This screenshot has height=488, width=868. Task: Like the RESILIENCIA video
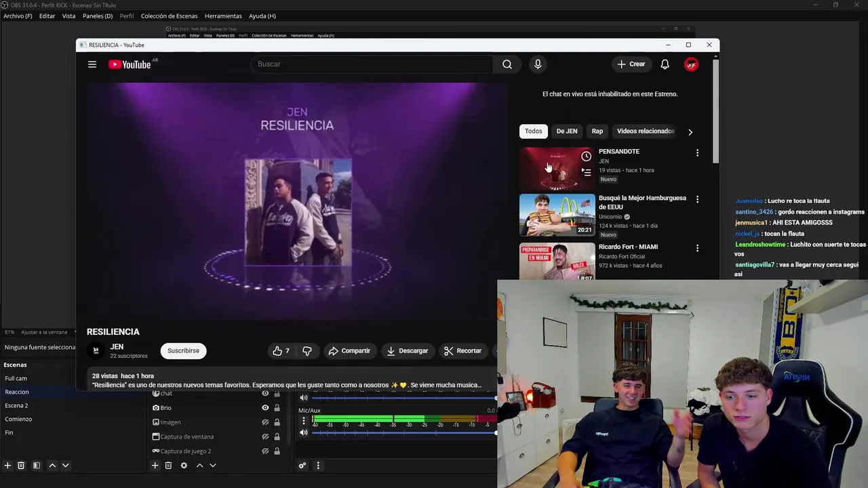coord(281,351)
